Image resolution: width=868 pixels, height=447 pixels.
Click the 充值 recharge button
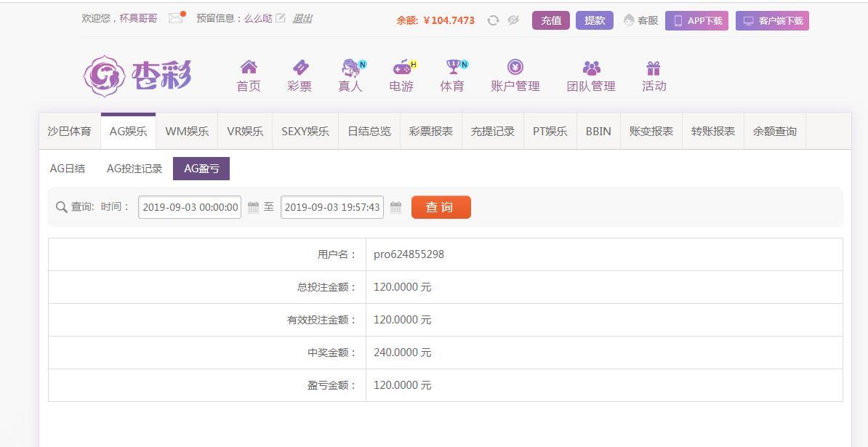coord(551,20)
